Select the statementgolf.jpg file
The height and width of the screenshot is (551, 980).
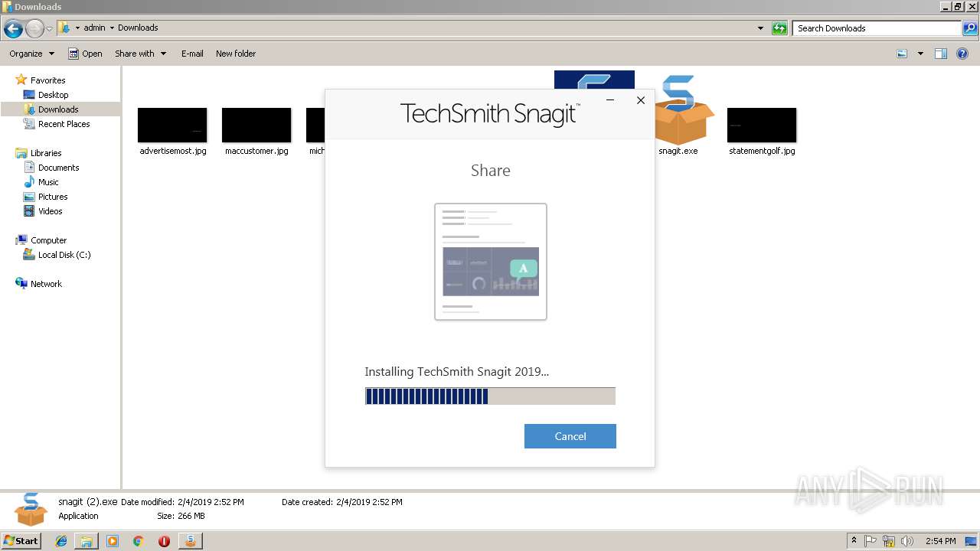click(762, 132)
